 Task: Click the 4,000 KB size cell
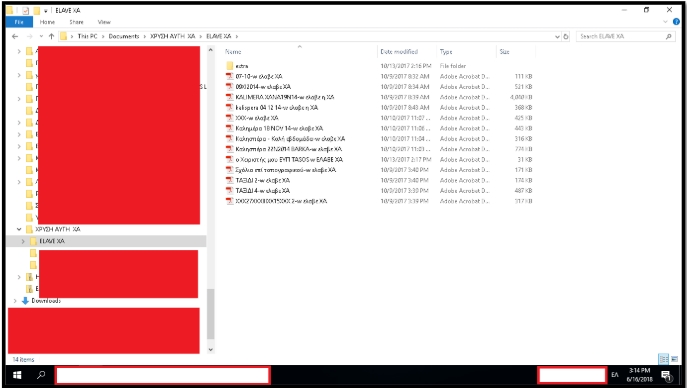click(521, 97)
